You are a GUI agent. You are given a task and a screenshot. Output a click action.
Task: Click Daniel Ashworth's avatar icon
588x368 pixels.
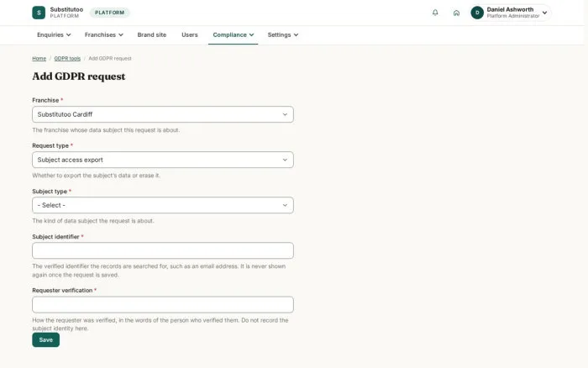tap(477, 13)
